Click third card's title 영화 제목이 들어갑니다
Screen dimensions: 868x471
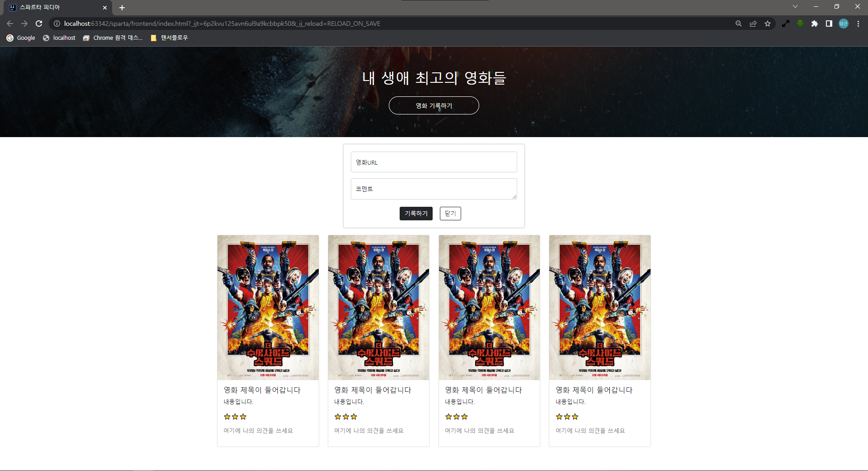[x=483, y=390]
